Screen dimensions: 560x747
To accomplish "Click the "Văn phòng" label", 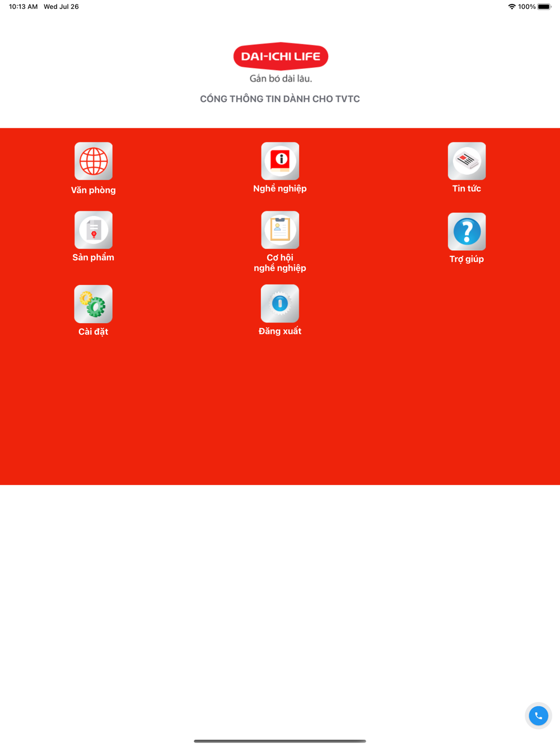I will (x=94, y=190).
